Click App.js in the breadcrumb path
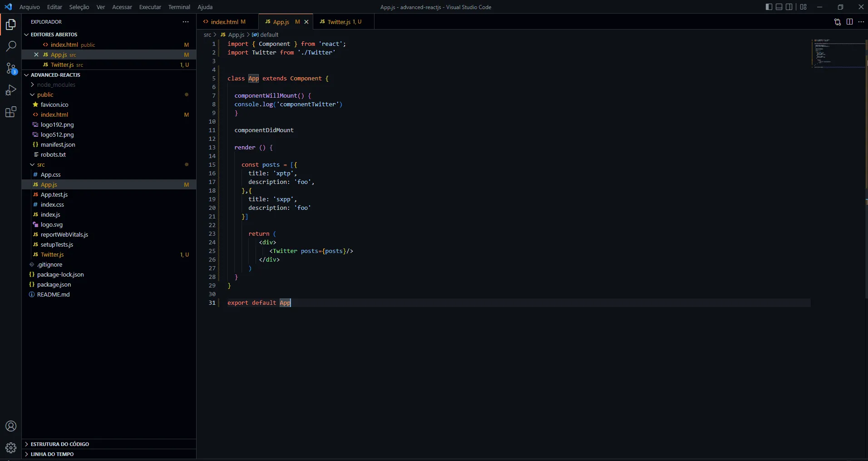The height and width of the screenshot is (461, 868). pyautogui.click(x=232, y=35)
